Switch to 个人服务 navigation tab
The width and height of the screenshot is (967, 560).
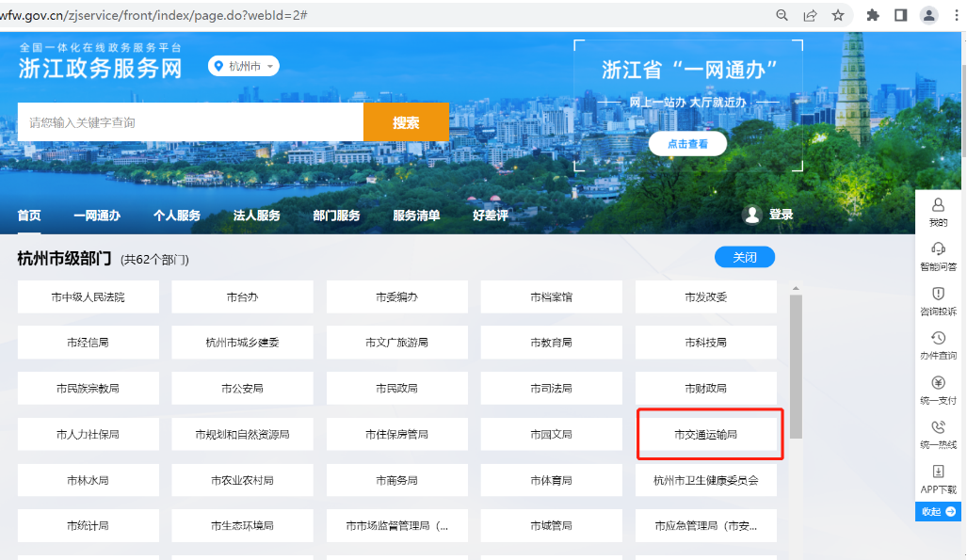(x=177, y=216)
